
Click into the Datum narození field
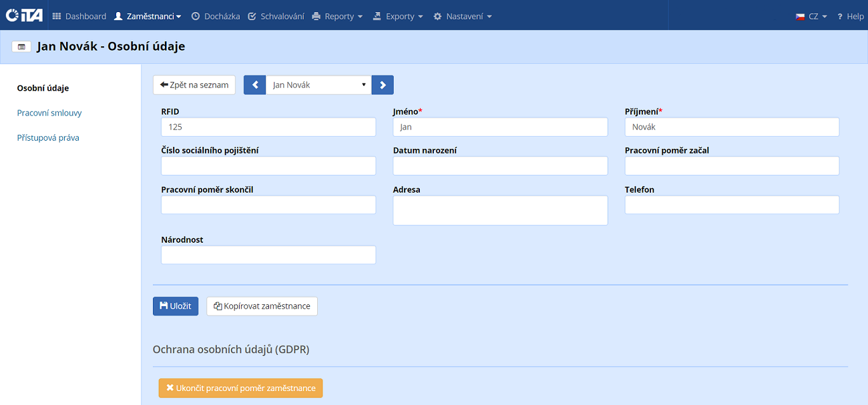[x=500, y=166]
